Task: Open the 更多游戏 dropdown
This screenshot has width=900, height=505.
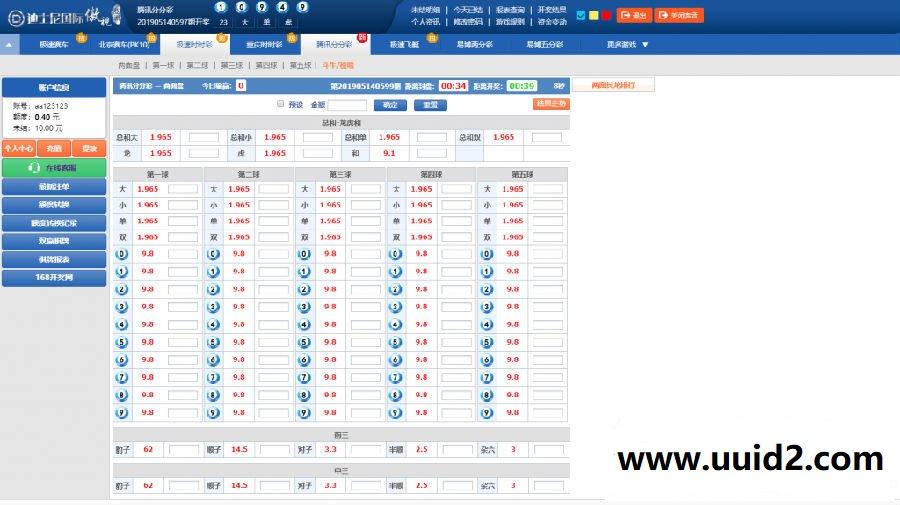Action: click(x=627, y=44)
